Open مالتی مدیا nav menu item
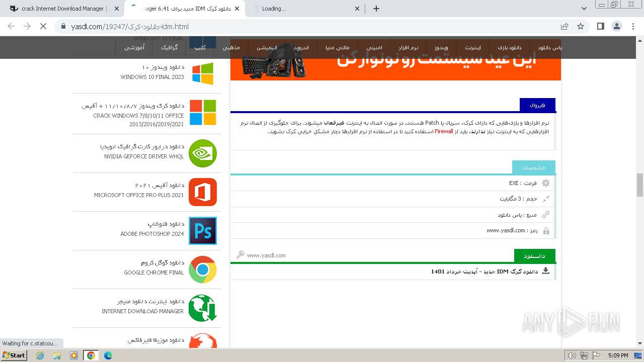Viewport: 644px width, 362px height. tap(337, 48)
